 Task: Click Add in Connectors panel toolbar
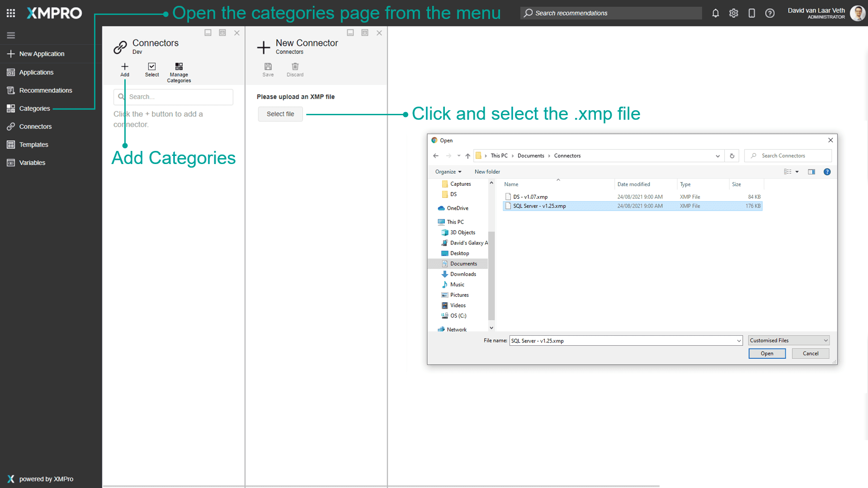coord(125,70)
